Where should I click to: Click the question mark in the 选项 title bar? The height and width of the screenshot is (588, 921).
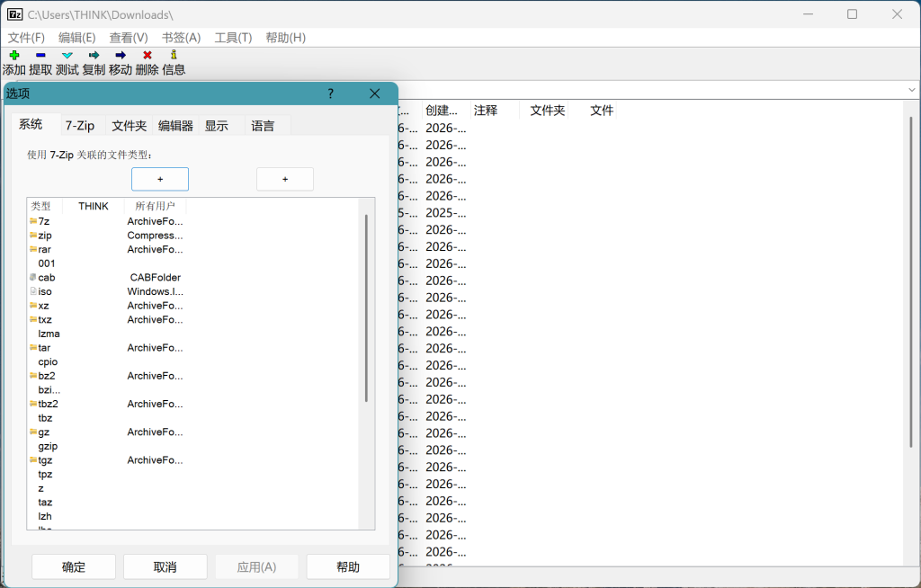(x=330, y=94)
